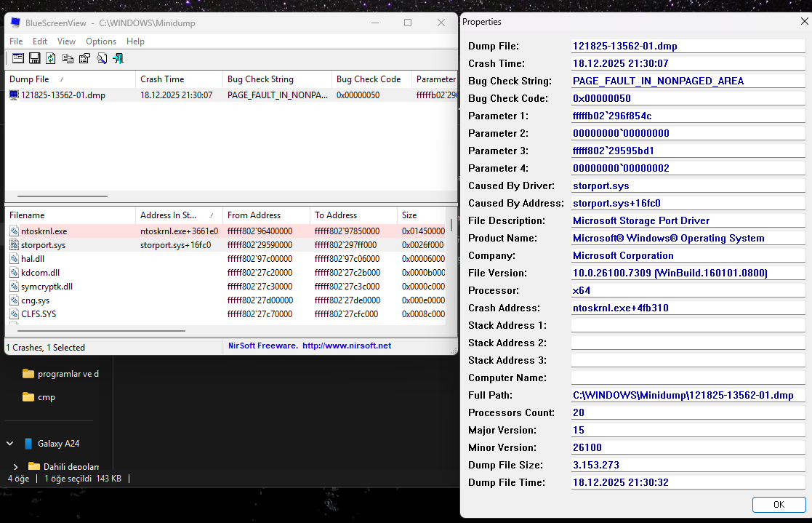Open the View menu
The height and width of the screenshot is (523, 812).
pyautogui.click(x=66, y=41)
